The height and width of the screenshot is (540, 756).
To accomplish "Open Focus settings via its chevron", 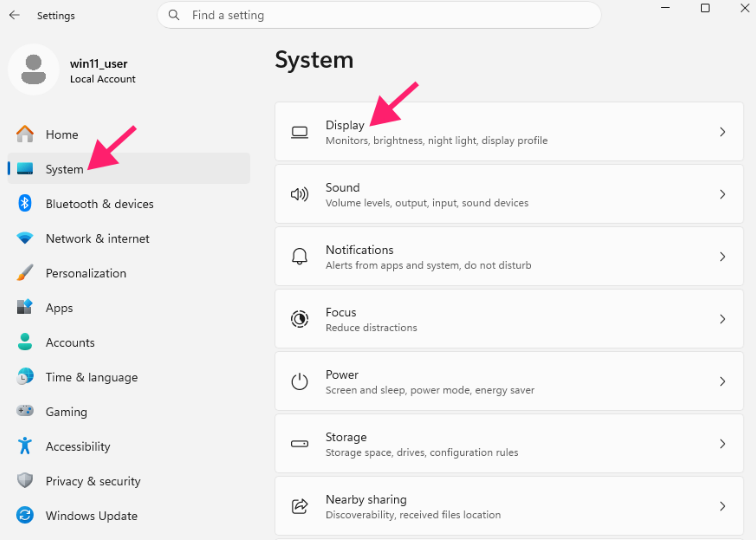I will (722, 319).
